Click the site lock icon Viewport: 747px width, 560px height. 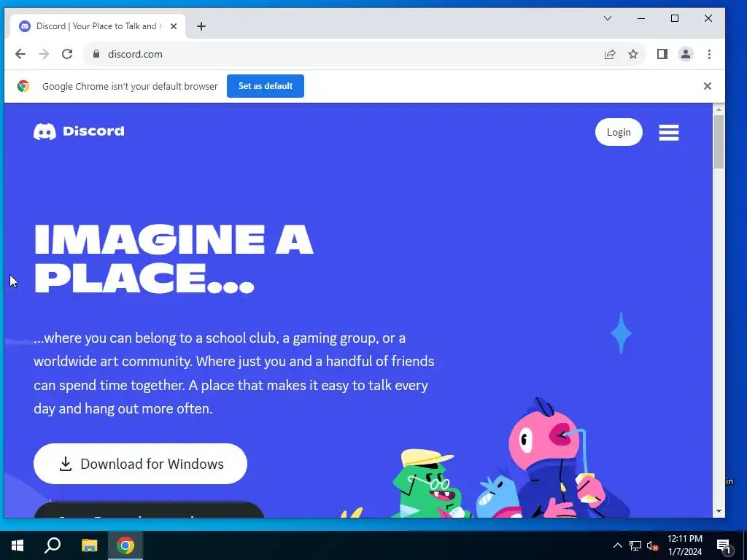[x=96, y=54]
